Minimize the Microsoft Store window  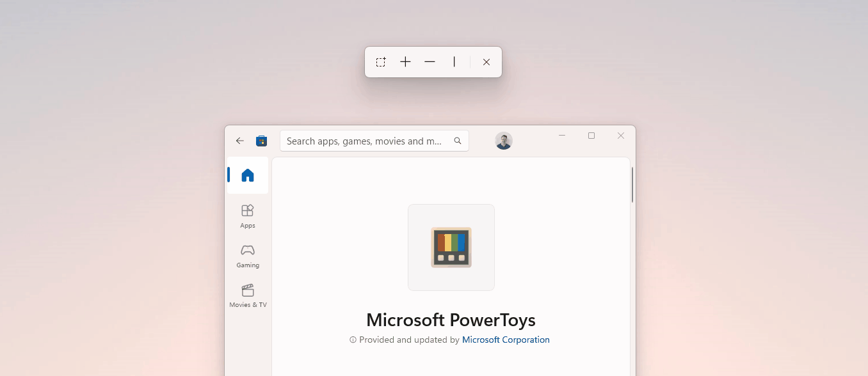click(x=562, y=136)
